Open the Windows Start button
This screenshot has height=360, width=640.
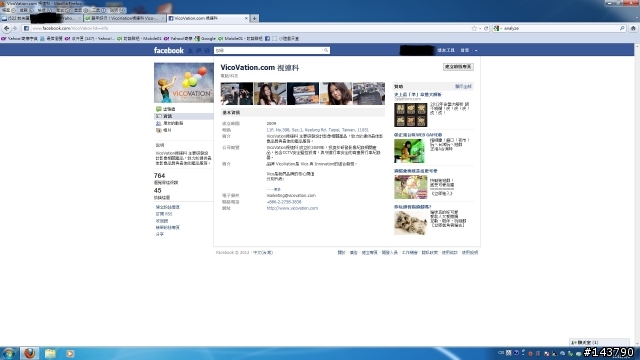(9, 353)
